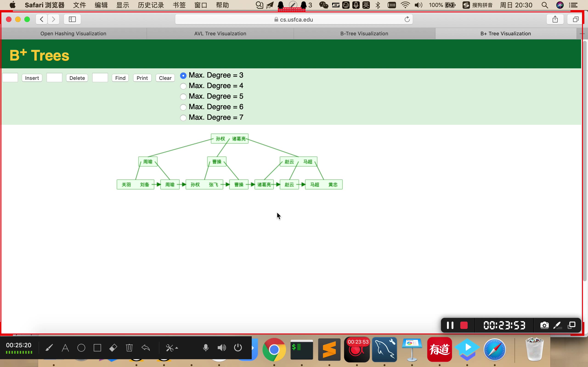Viewport: 588px width, 367px height.
Task: Click the Insert button
Action: click(32, 78)
